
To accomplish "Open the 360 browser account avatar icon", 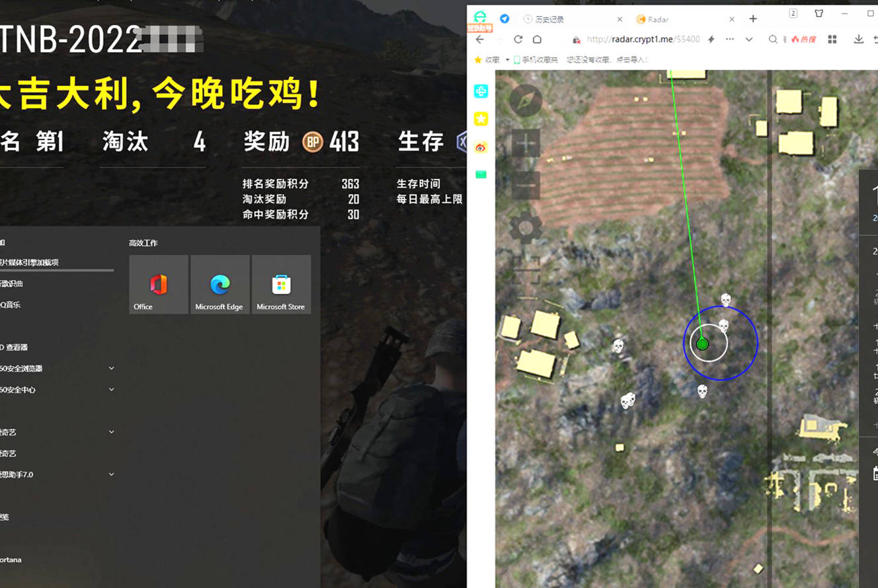I will tap(480, 20).
